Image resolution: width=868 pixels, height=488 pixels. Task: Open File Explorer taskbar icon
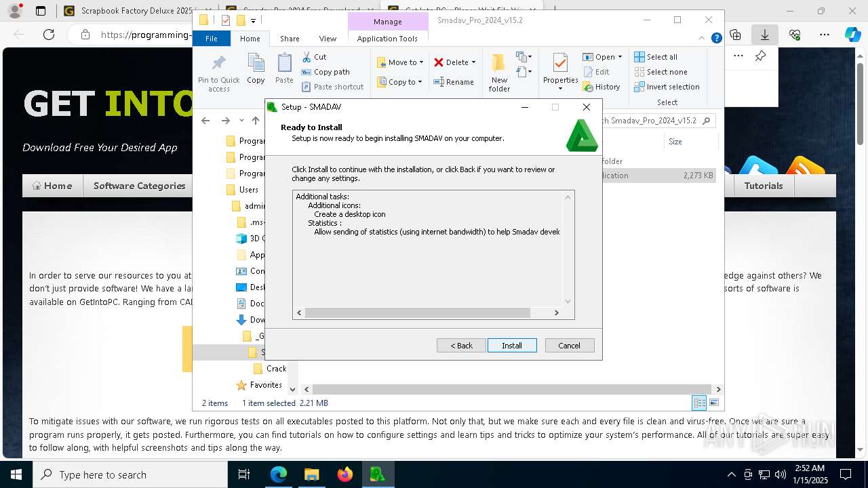coord(312,474)
